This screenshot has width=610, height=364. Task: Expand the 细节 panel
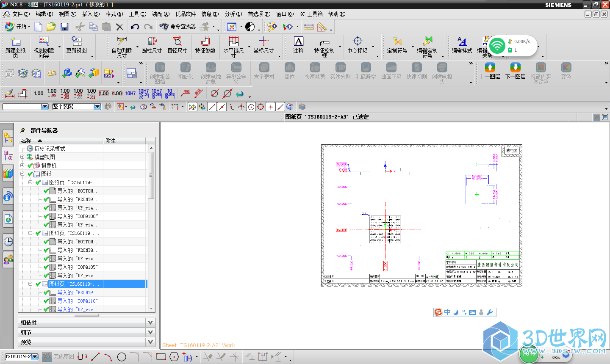tap(150, 332)
